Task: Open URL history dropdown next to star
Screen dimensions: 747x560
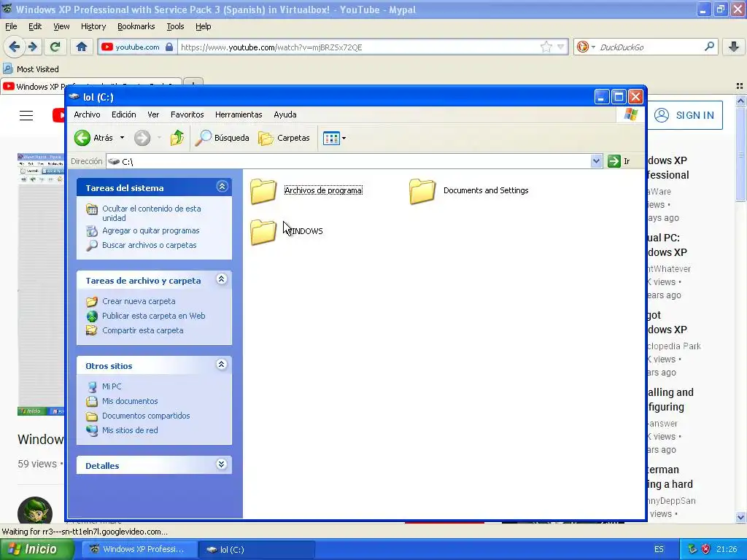Action: coord(561,47)
